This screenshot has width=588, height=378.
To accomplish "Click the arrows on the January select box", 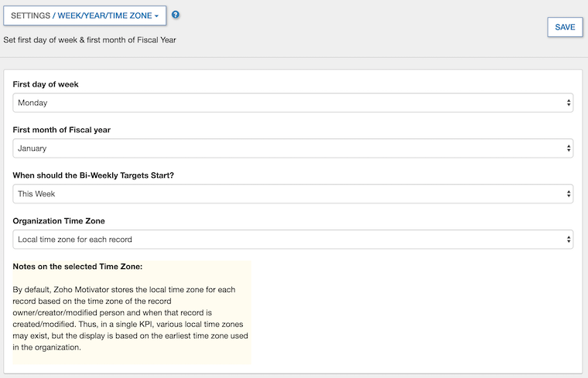I will [x=569, y=148].
